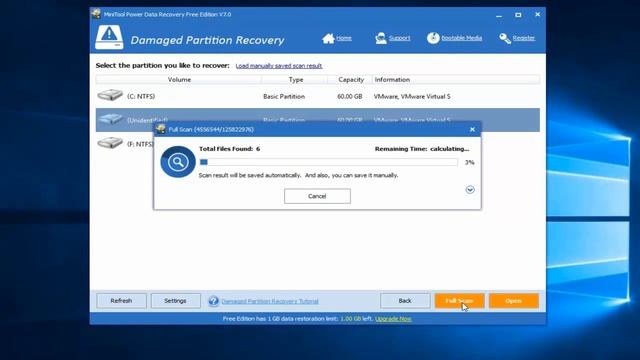The image size is (640, 360).
Task: Click the Total Files Found: 6 text
Action: click(229, 149)
